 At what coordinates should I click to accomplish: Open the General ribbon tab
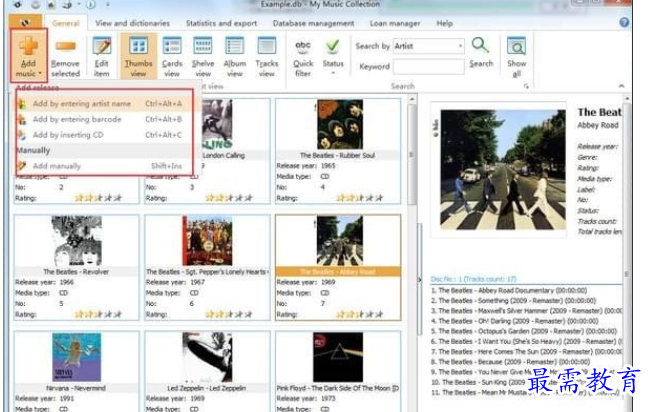[x=66, y=23]
